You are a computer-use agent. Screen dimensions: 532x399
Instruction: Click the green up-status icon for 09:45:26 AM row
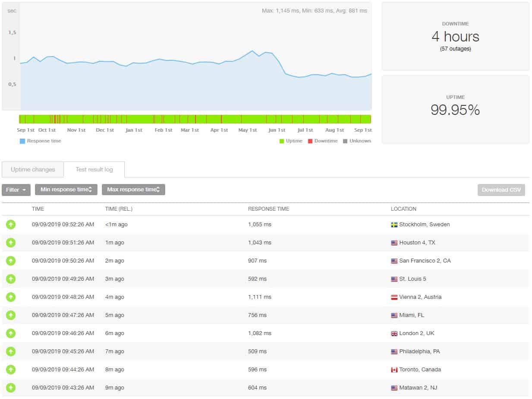pos(11,351)
